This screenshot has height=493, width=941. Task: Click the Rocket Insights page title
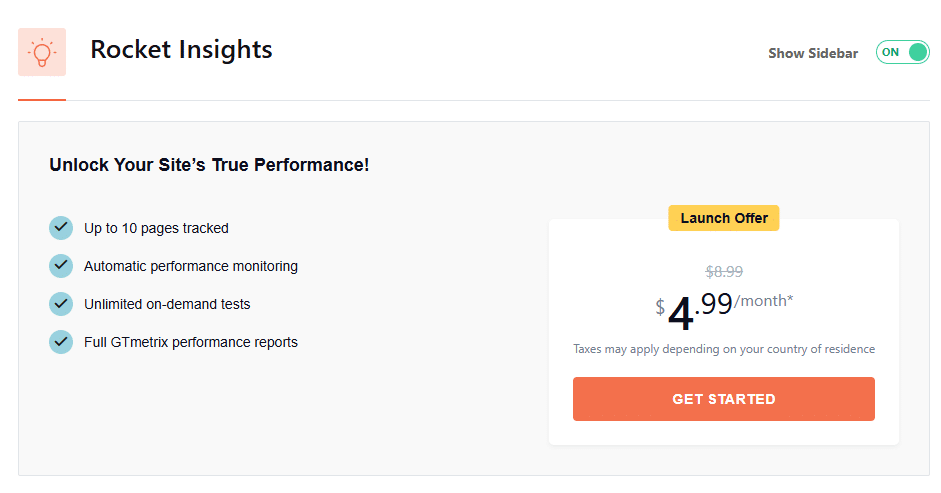click(181, 50)
